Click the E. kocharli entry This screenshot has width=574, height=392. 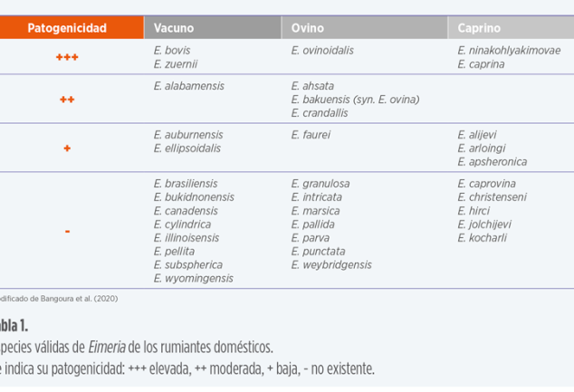tap(482, 238)
